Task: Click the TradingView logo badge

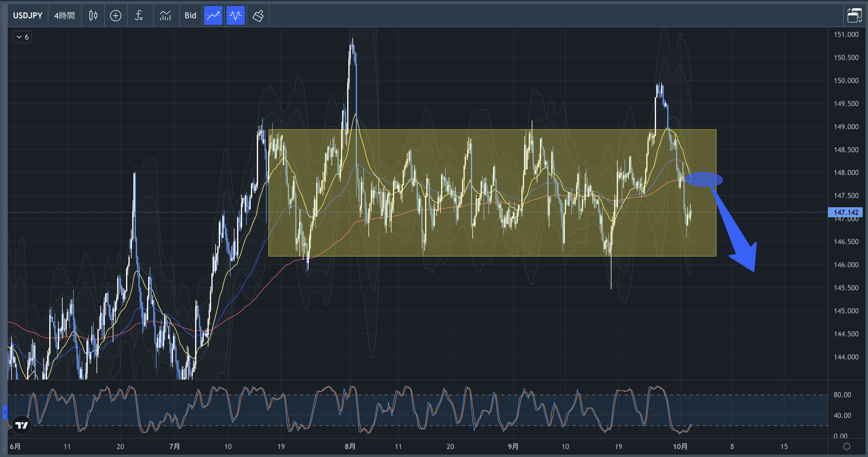Action: [x=22, y=425]
